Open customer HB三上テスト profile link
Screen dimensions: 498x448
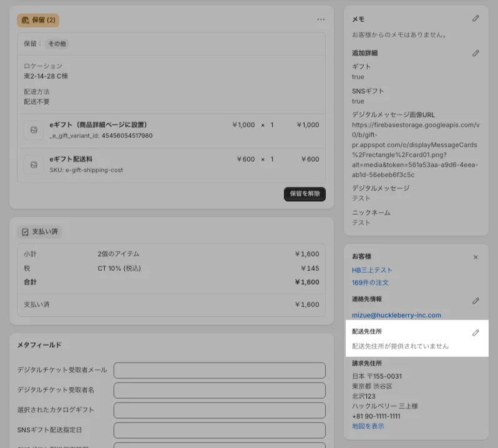(372, 270)
